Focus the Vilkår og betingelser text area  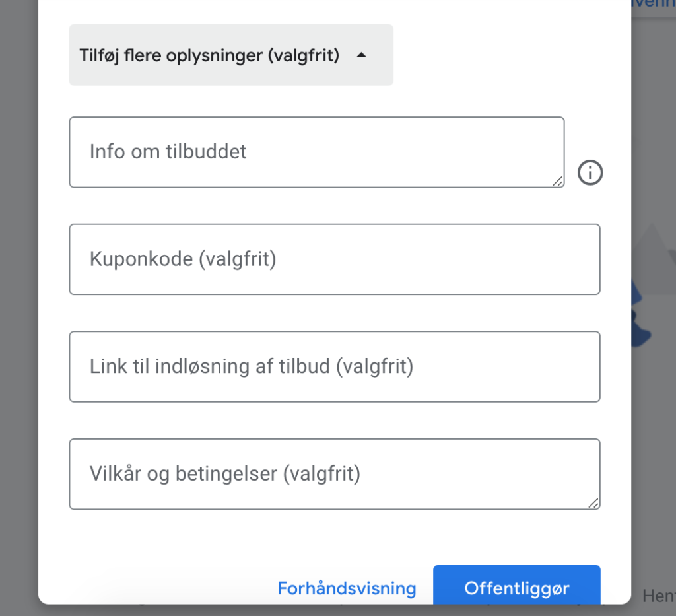pos(335,474)
